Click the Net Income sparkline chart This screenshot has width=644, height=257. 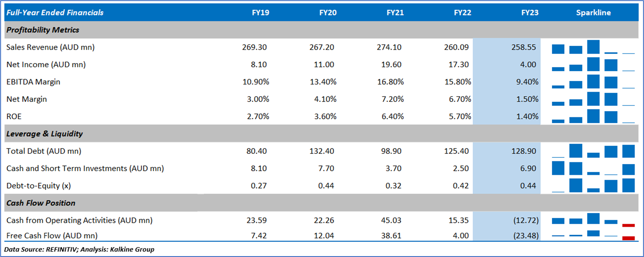click(593, 64)
